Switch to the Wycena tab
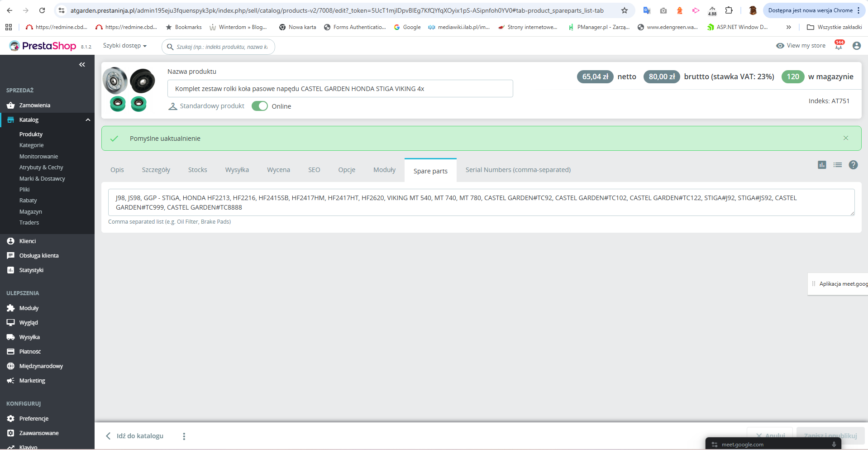Image resolution: width=868 pixels, height=450 pixels. pos(278,170)
